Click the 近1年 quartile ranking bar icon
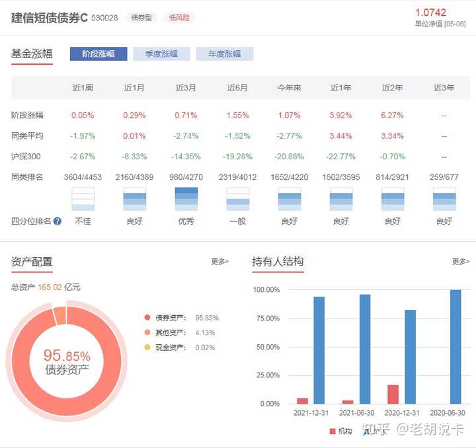 point(341,199)
